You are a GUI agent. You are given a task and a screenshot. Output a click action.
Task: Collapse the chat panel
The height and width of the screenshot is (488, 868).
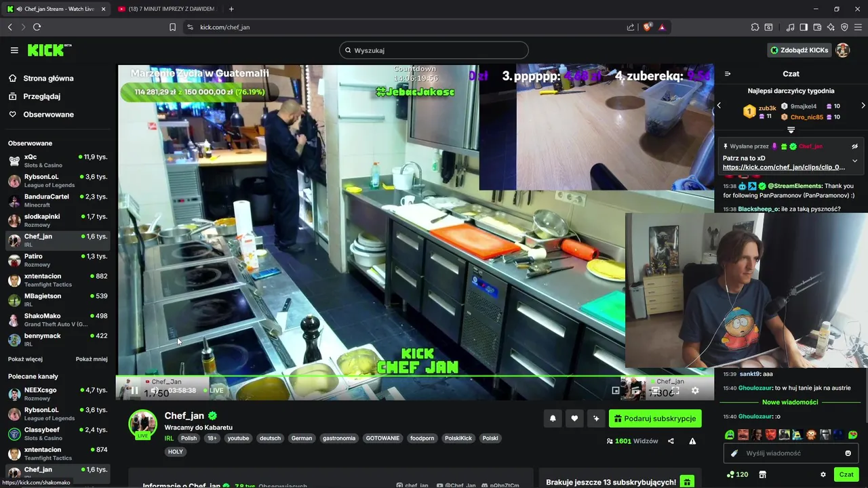coord(728,74)
